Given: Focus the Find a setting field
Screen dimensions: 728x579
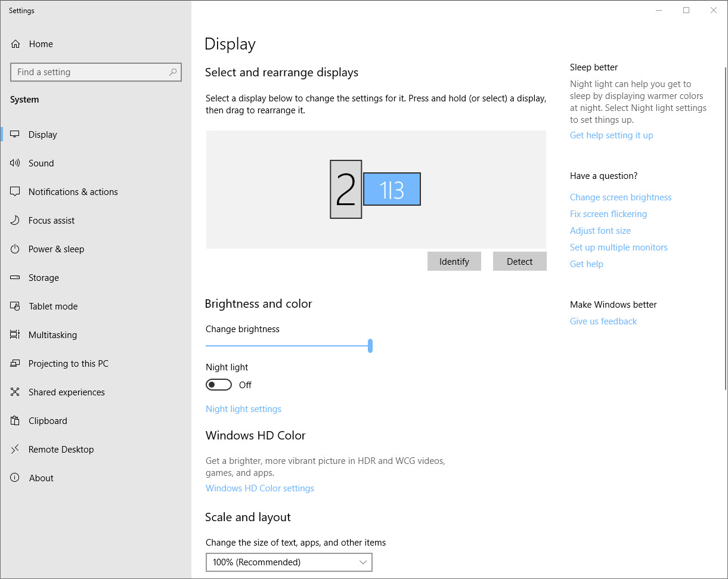Looking at the screenshot, I should [x=89, y=72].
